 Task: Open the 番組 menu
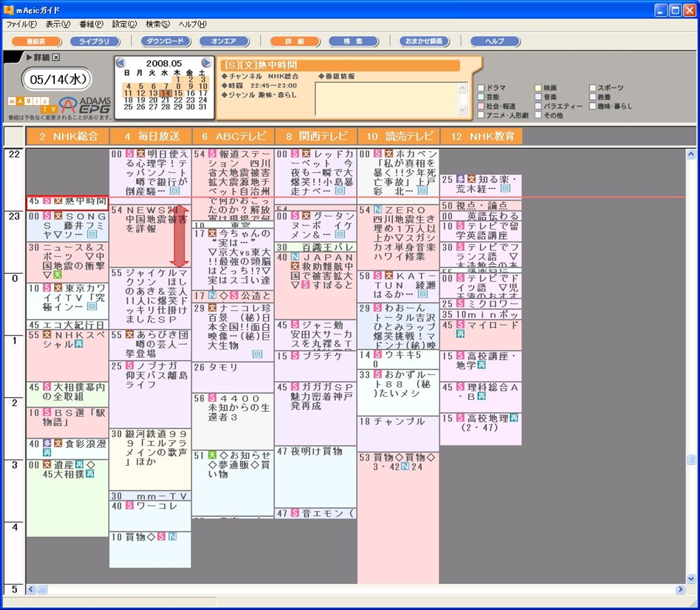pyautogui.click(x=91, y=24)
